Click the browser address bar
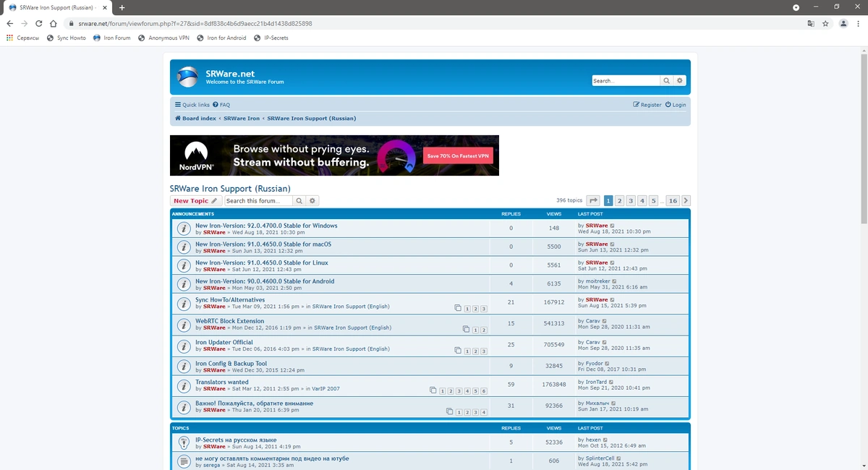This screenshot has height=470, width=868. pos(434,23)
